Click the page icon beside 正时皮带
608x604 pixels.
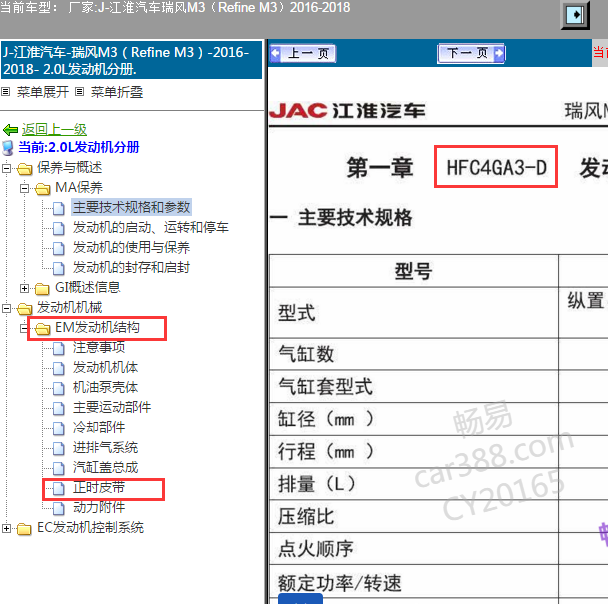tap(59, 489)
